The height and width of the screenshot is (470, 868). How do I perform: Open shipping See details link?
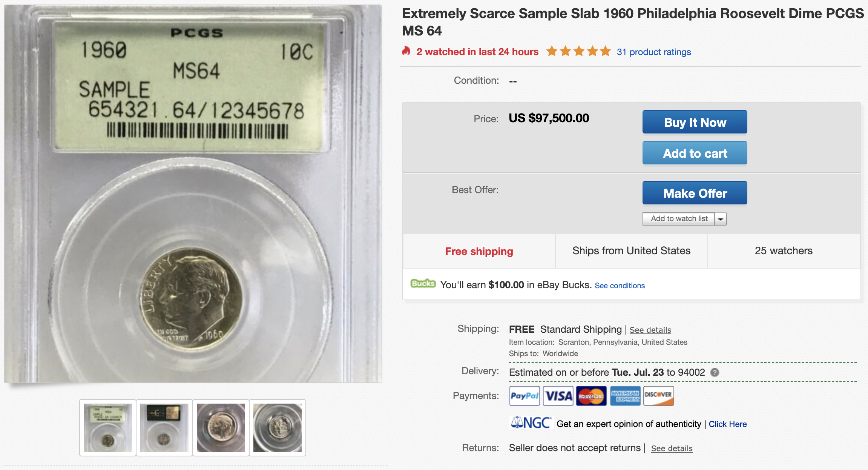pos(650,330)
